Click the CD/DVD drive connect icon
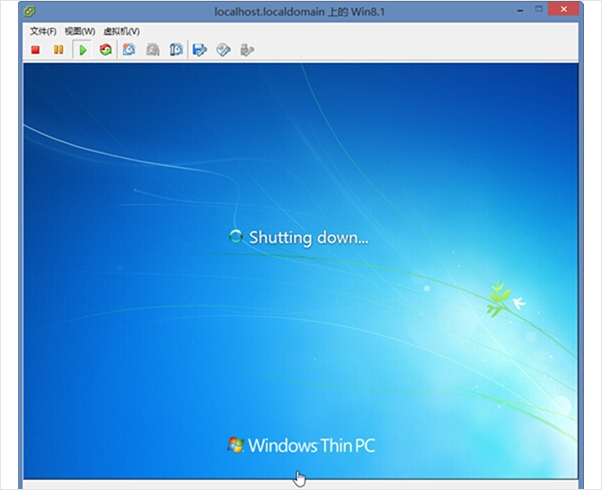The height and width of the screenshot is (490, 602). (x=223, y=50)
